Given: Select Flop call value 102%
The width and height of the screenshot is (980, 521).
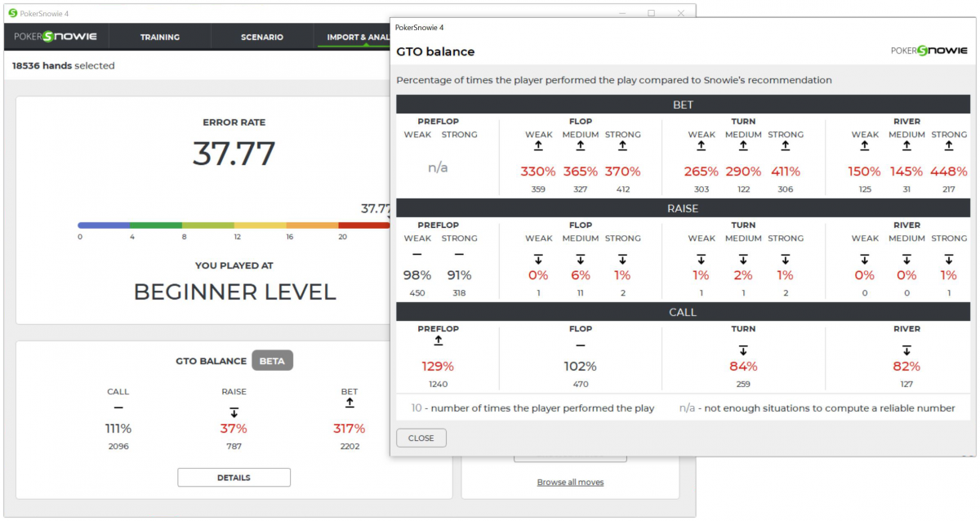Looking at the screenshot, I should (580, 366).
